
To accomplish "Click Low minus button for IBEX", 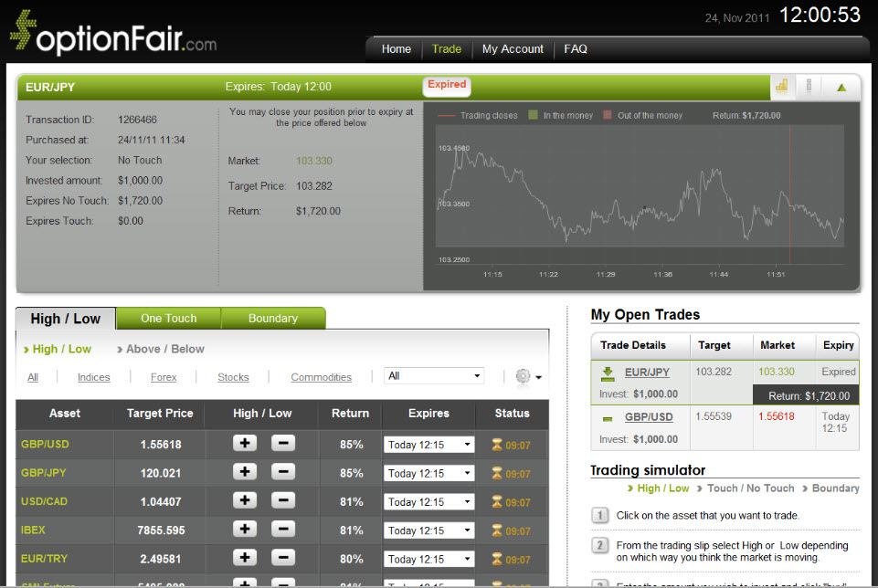I will 283,529.
